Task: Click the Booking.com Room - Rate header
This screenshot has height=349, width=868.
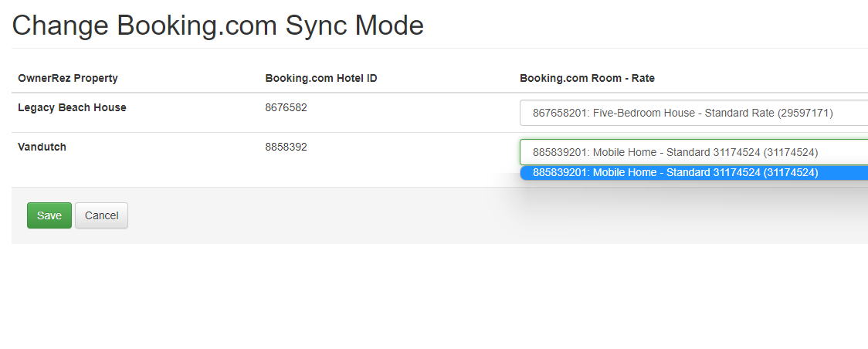Action: [x=587, y=78]
